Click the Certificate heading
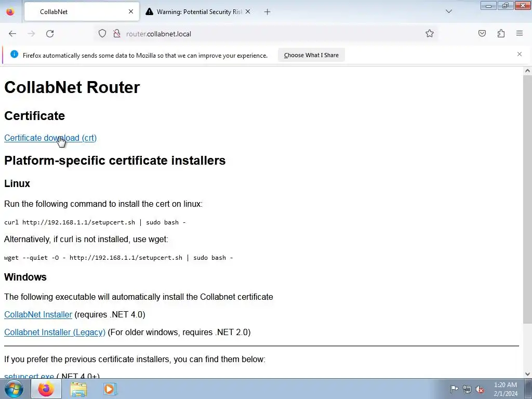 (x=34, y=116)
